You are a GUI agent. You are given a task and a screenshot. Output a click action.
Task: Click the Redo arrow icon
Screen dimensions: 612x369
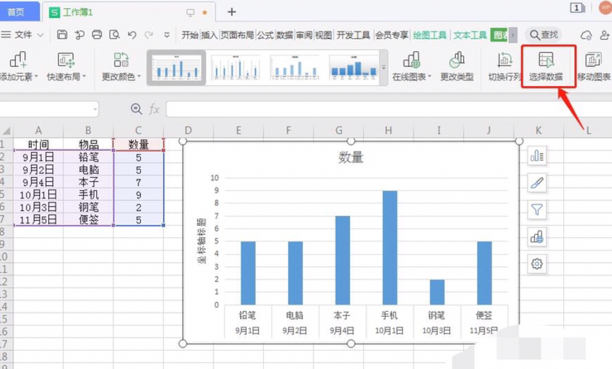pos(149,35)
